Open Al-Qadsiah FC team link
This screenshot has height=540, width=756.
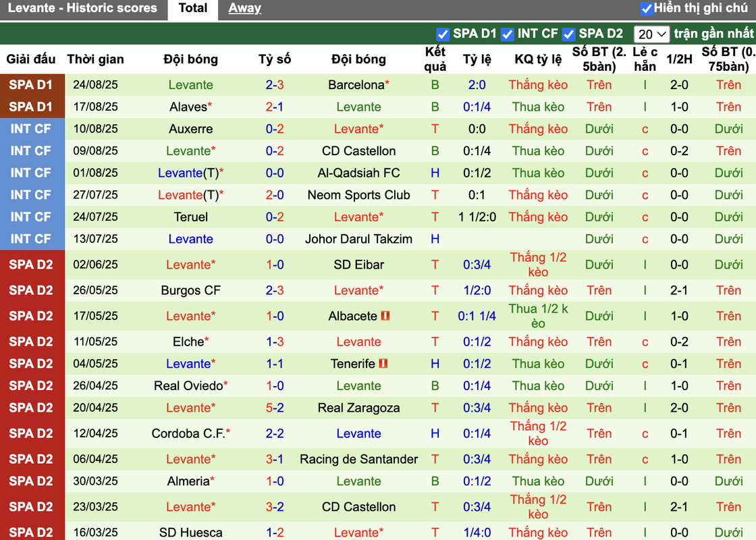[358, 173]
